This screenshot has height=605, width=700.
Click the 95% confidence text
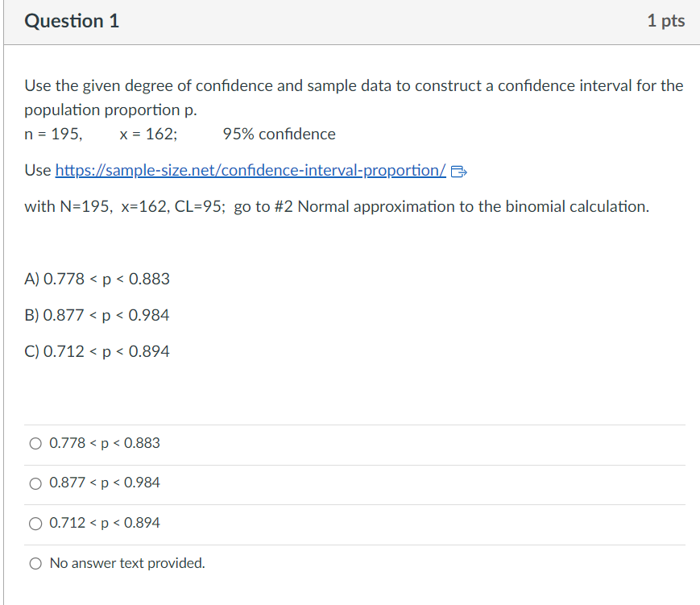click(x=280, y=134)
